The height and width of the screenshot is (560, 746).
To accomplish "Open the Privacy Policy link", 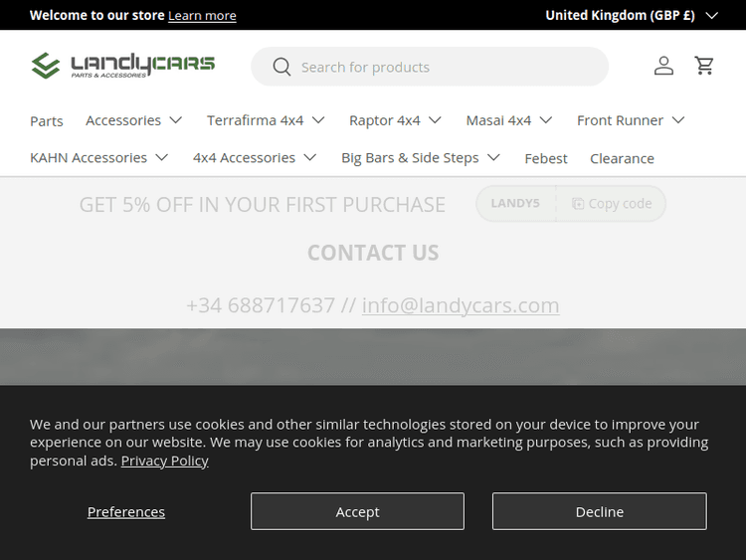I will coord(164,461).
